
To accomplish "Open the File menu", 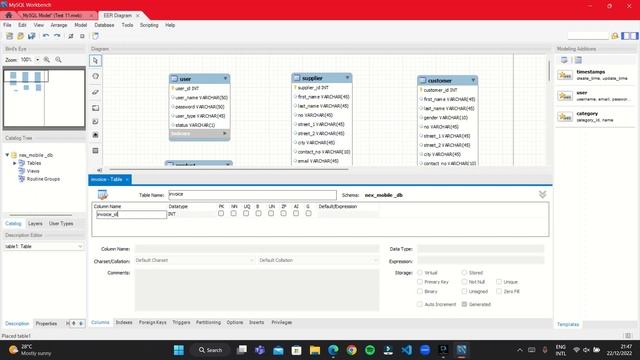I will 7,25.
